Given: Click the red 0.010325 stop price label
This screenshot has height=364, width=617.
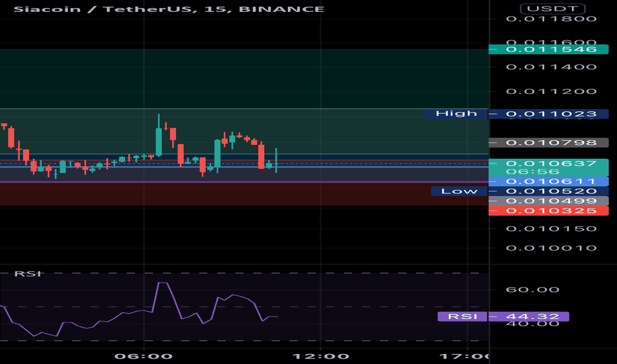Looking at the screenshot, I should pyautogui.click(x=548, y=211).
